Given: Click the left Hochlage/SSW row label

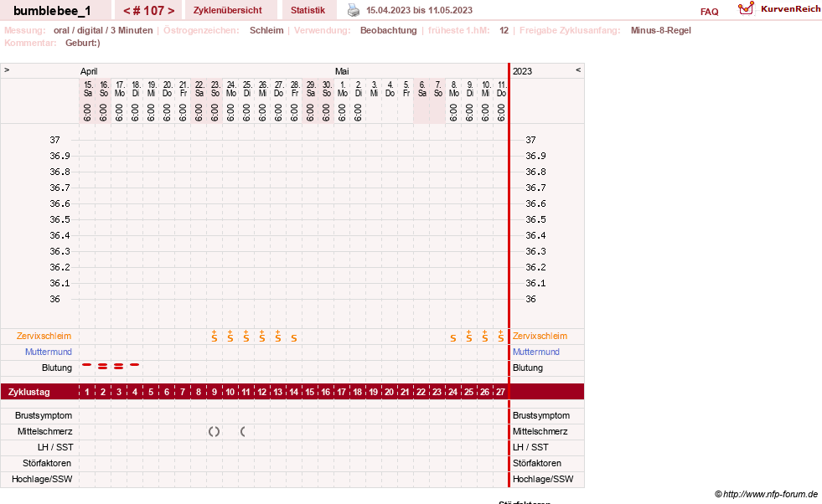Looking at the screenshot, I should pyautogui.click(x=42, y=479).
